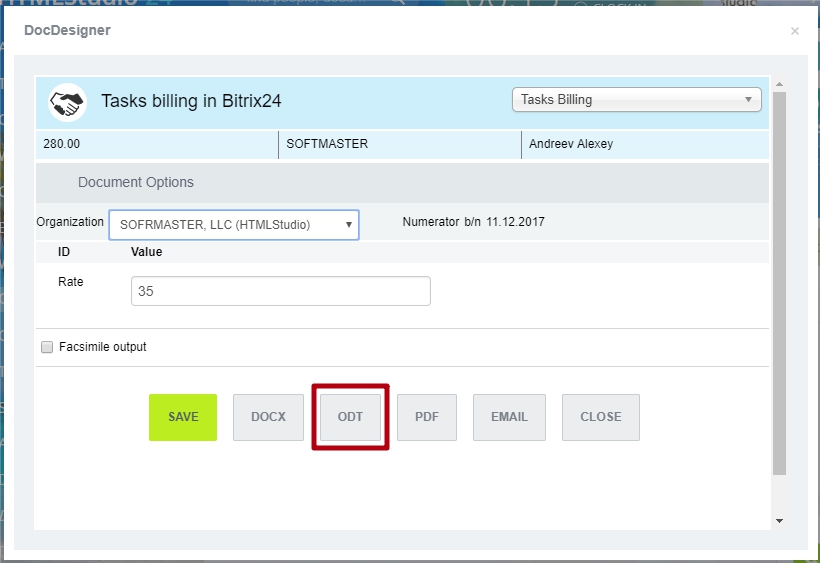Click the green SAVE button
The height and width of the screenshot is (563, 820).
183,417
